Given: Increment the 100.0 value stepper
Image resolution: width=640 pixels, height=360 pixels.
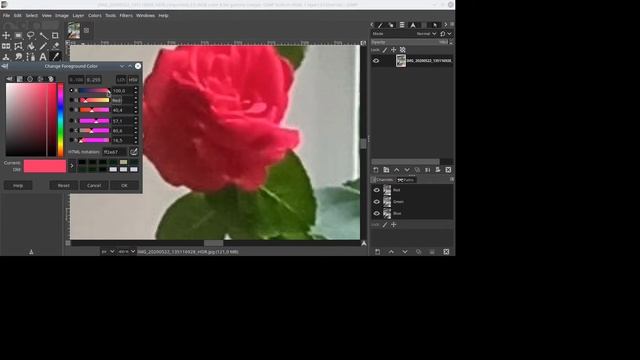Looking at the screenshot, I should [136, 89].
